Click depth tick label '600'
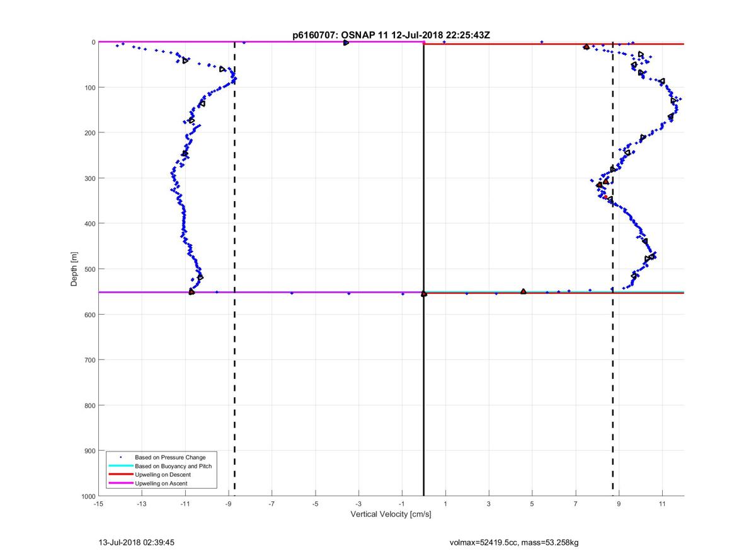The image size is (756, 558). tap(89, 315)
